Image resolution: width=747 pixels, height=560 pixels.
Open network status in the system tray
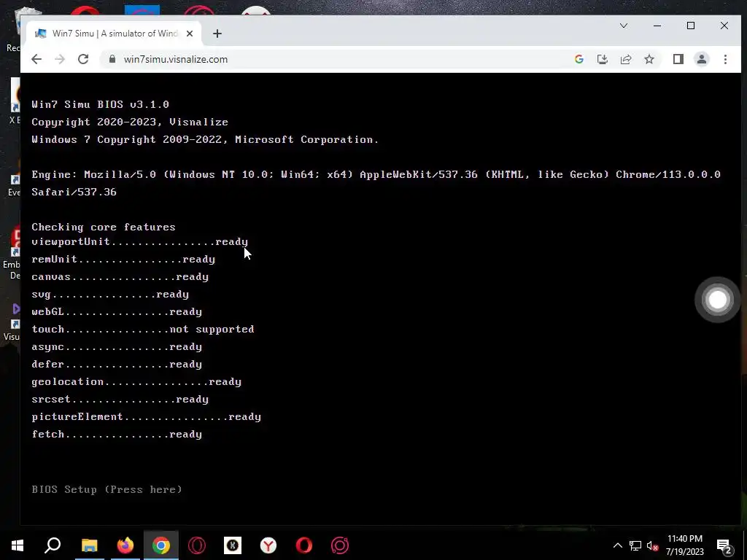(635, 545)
